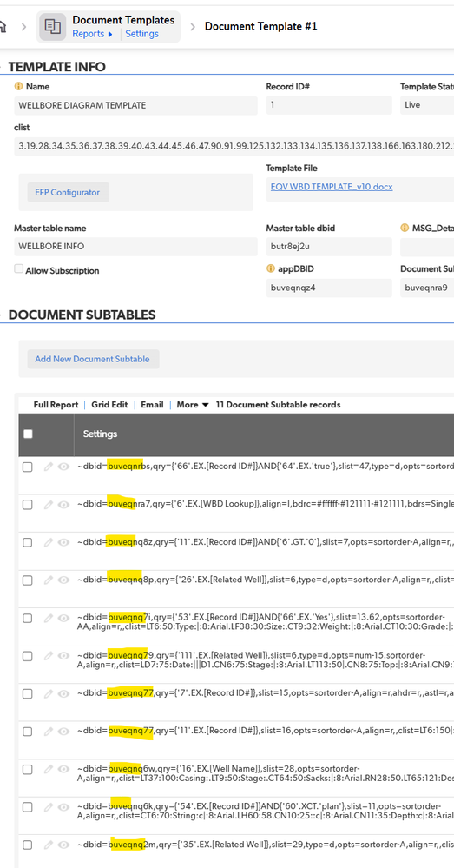Click Document Template #1 breadcrumb text

pyautogui.click(x=261, y=26)
